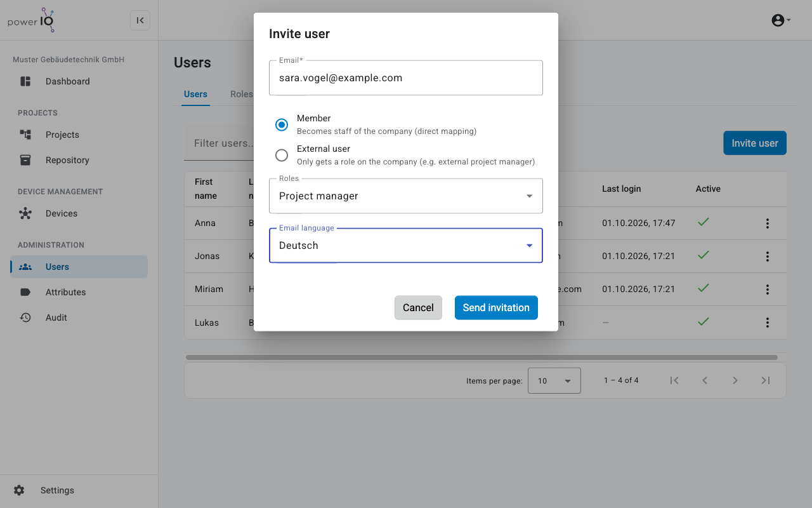Click the Users group icon in sidebar

click(25, 267)
